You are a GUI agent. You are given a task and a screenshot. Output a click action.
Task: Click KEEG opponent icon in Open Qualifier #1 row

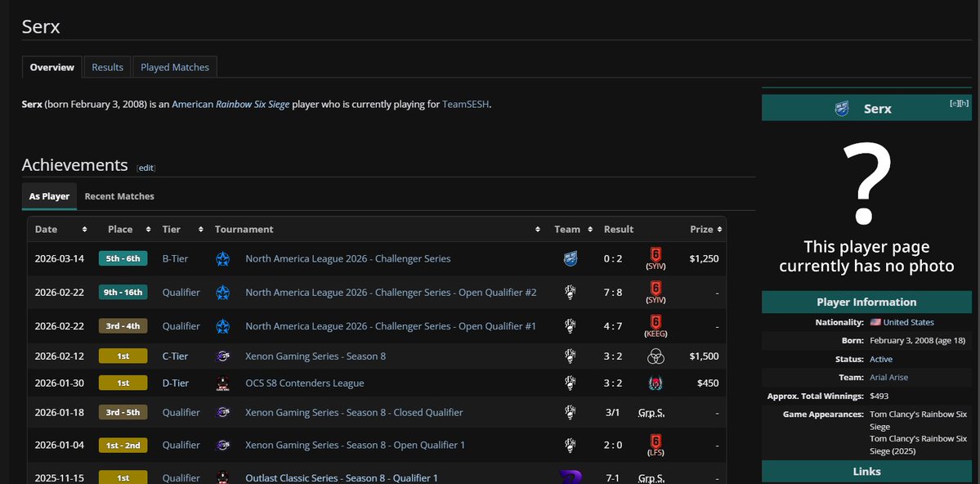[x=656, y=321]
